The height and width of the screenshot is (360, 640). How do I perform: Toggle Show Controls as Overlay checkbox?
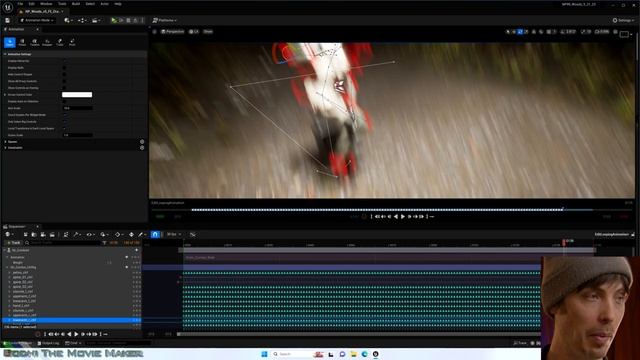point(64,88)
